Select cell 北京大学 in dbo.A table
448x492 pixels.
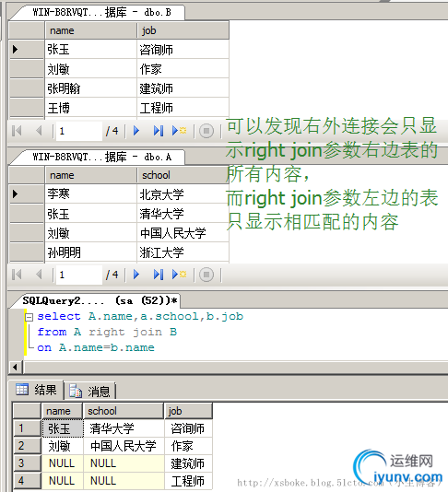183,193
